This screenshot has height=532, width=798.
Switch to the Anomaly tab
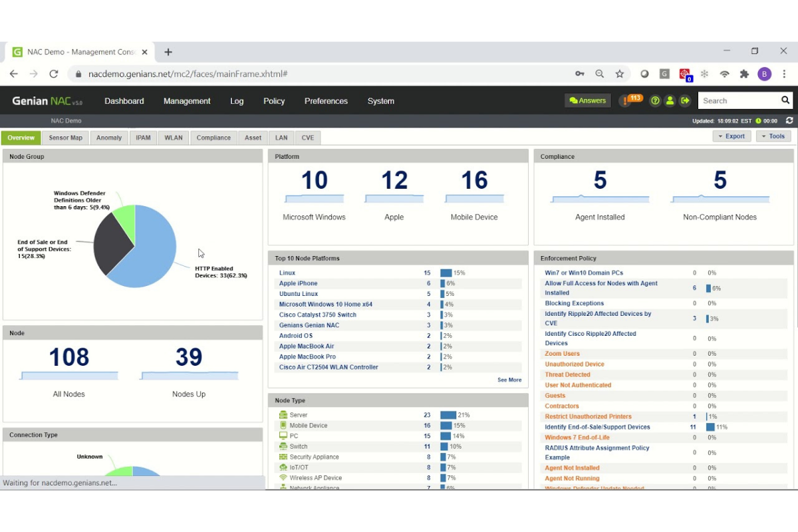tap(109, 138)
